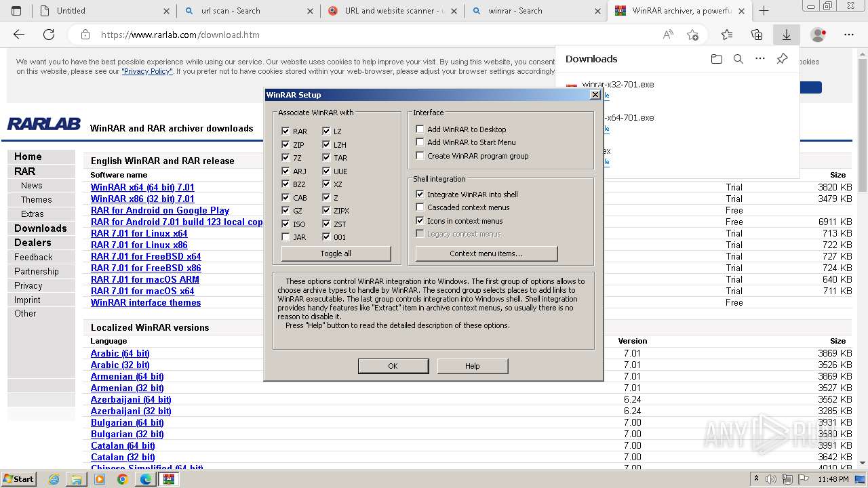Open media player taskbar icon
The image size is (868, 488).
tap(100, 479)
